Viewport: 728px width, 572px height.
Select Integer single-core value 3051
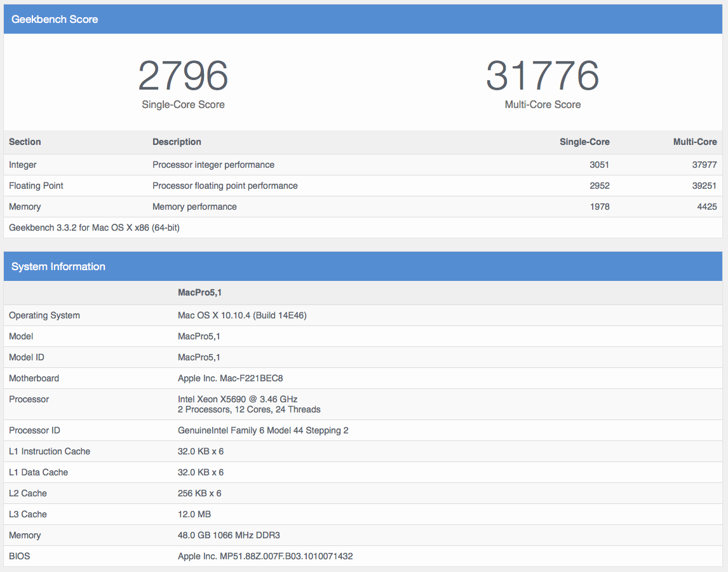pos(600,165)
